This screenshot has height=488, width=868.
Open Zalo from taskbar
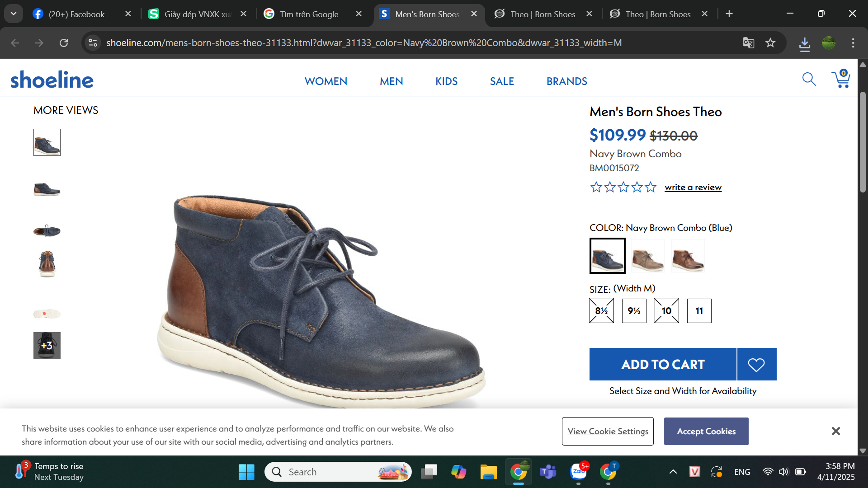579,472
